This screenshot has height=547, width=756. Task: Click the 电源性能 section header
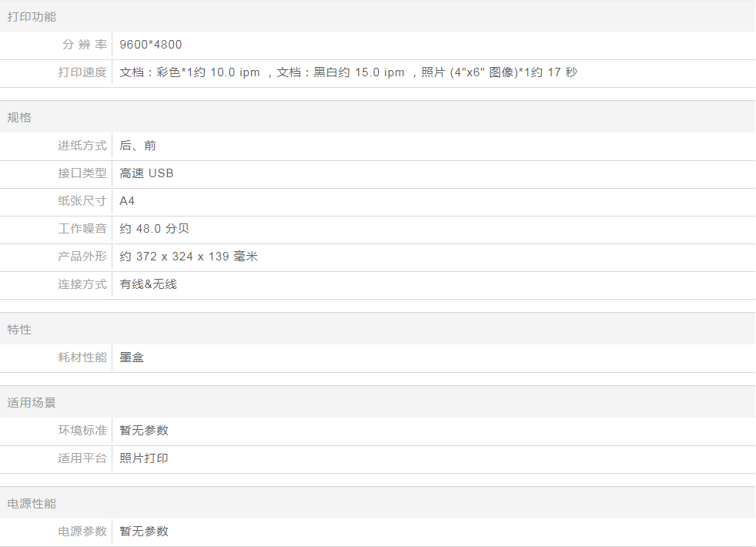[32, 504]
